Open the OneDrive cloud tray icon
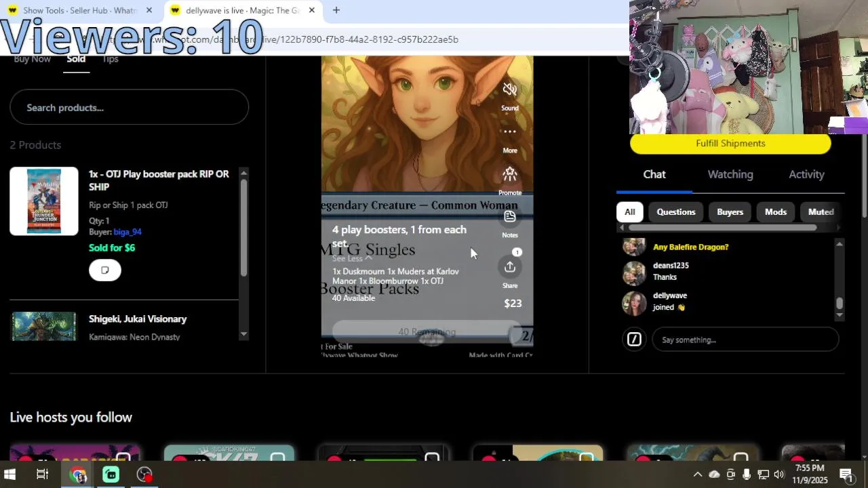Viewport: 868px width, 488px height. click(714, 474)
